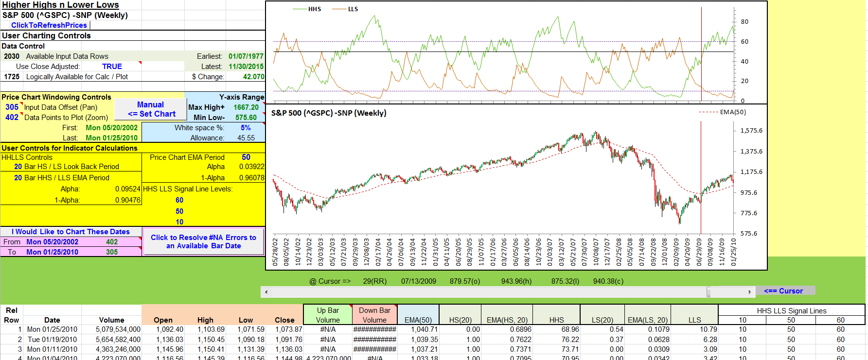Click the right arrow of the cursor scrollbar
The height and width of the screenshot is (360, 868).
[x=749, y=292]
